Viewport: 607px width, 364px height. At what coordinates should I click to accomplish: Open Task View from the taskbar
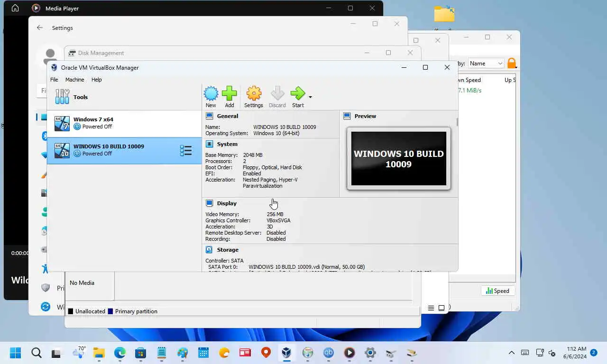(56, 353)
